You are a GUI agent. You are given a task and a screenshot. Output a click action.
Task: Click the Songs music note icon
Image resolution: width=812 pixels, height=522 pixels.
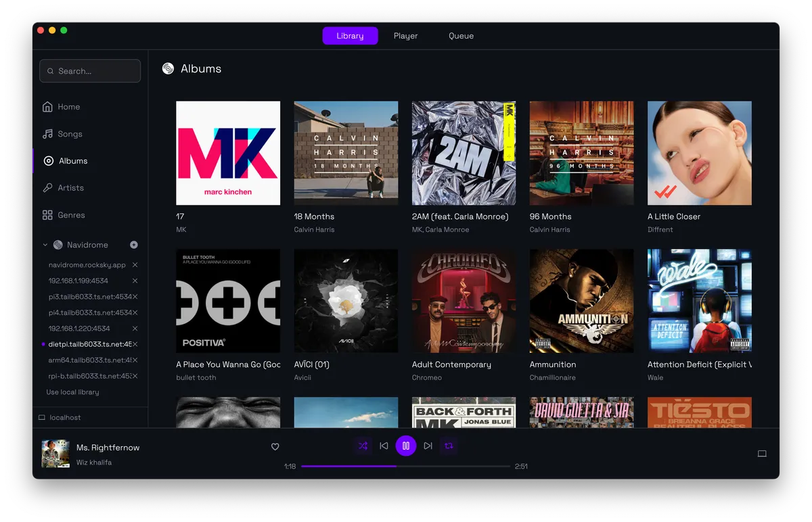pyautogui.click(x=47, y=134)
